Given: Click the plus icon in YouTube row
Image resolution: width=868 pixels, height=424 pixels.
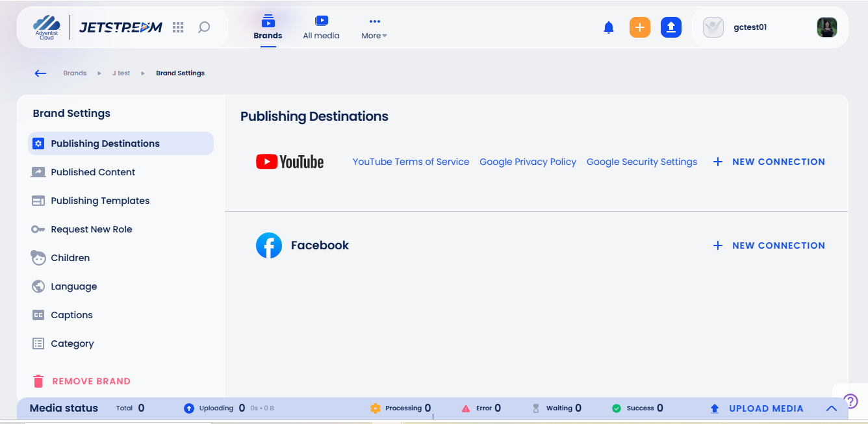Looking at the screenshot, I should (x=718, y=162).
